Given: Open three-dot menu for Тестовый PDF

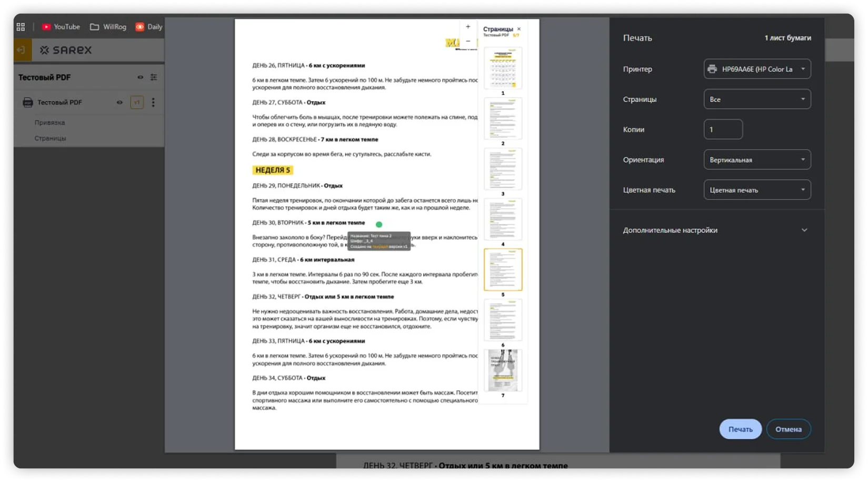Looking at the screenshot, I should pos(153,102).
